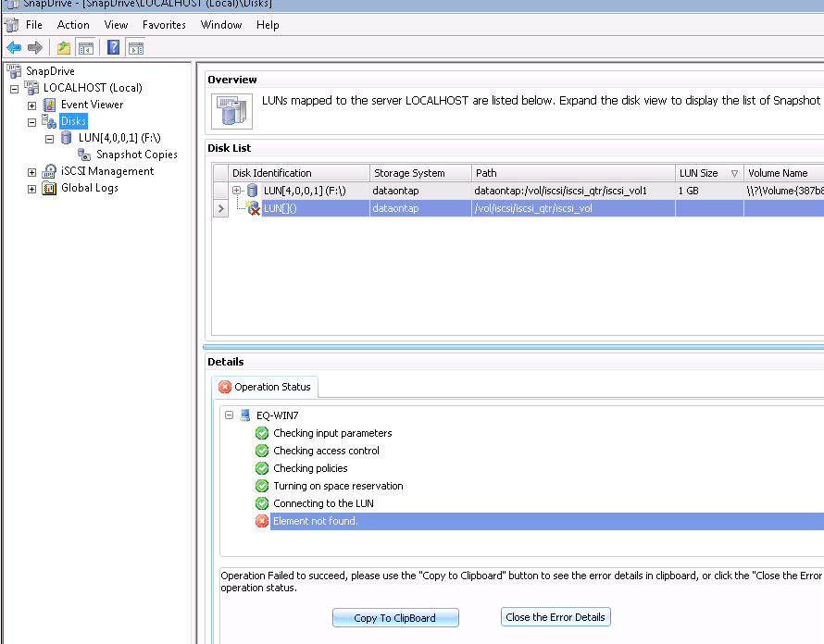Select the 'Element not found.' error row
The image size is (824, 644).
(316, 521)
